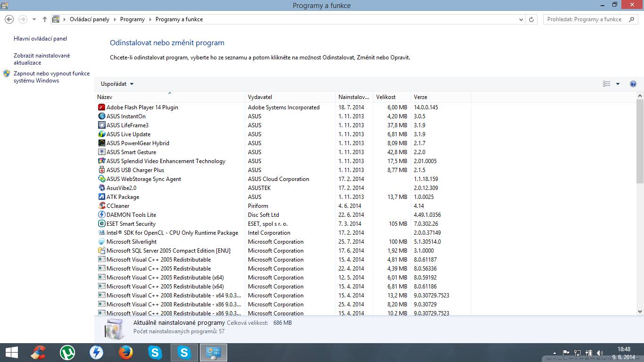Sort by the Název column header
The width and height of the screenshot is (644, 362).
pyautogui.click(x=170, y=97)
